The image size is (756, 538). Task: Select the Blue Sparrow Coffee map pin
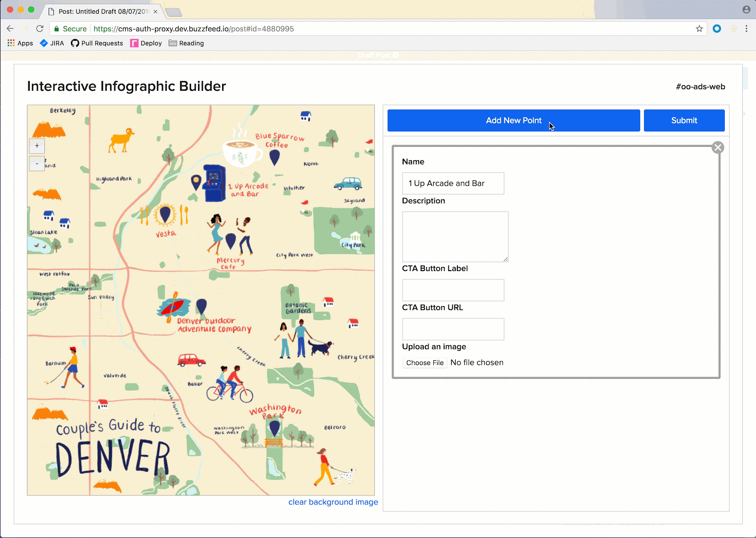(x=275, y=156)
